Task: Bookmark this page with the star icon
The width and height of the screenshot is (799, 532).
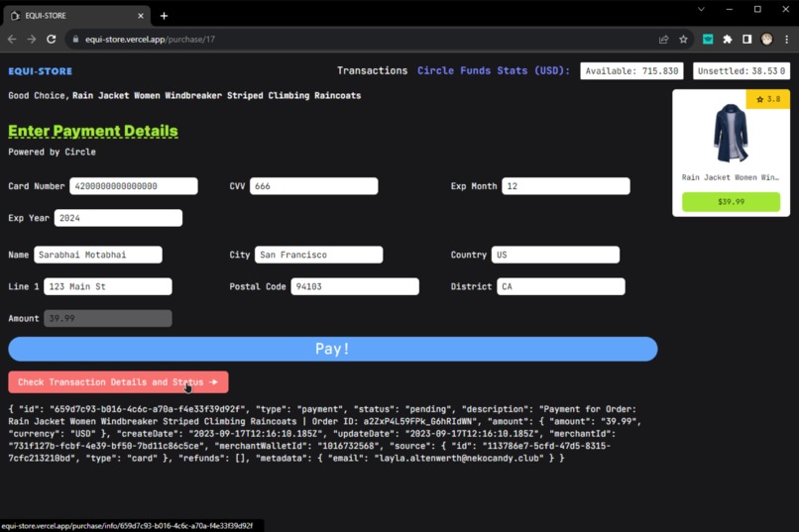Action: [683, 40]
